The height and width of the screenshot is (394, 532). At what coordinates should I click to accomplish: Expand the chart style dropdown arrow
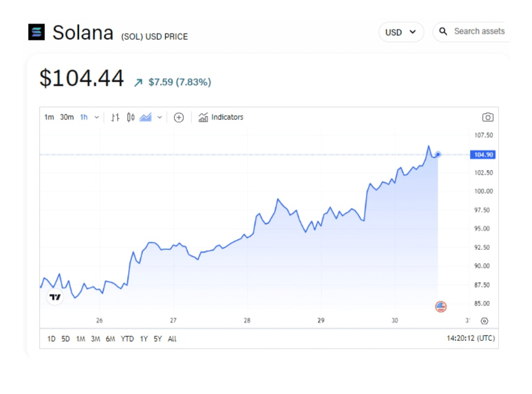pos(159,117)
